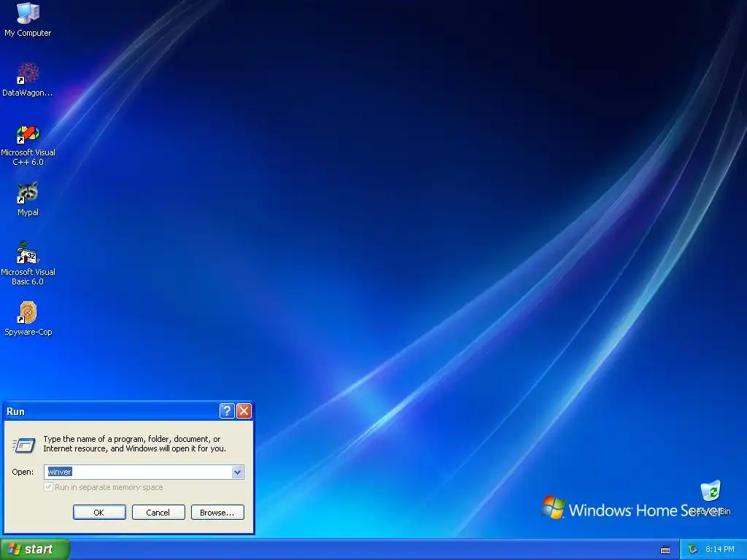747x560 pixels.
Task: Click the 8:14 PM clock
Action: (x=720, y=550)
